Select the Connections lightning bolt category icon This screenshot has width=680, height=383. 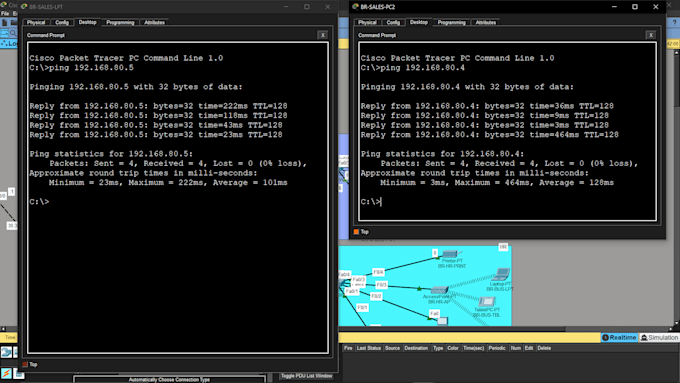tap(6, 373)
